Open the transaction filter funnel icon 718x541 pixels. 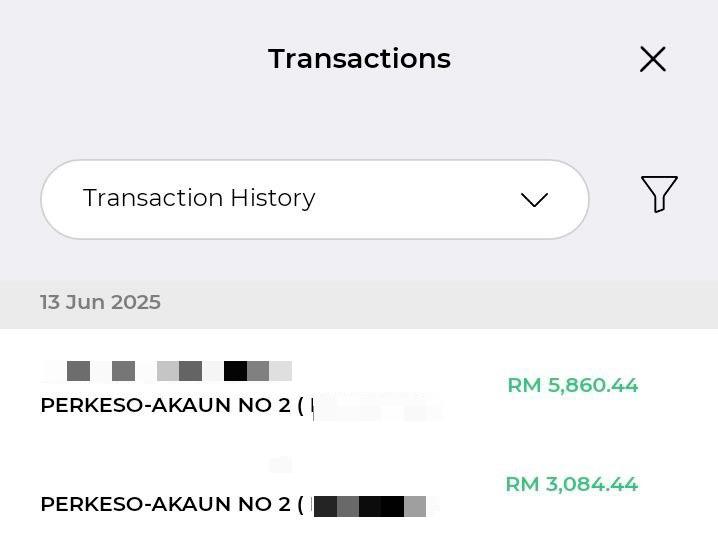tap(659, 194)
